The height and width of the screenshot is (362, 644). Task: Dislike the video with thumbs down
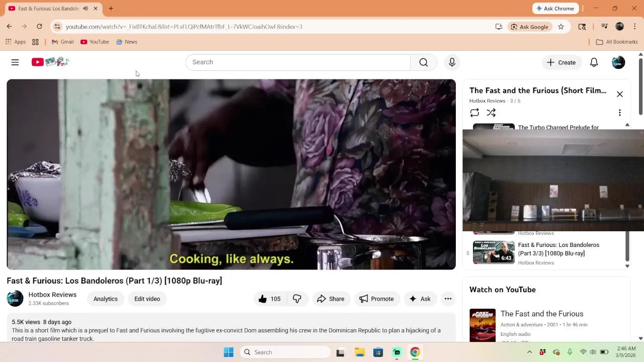297,299
